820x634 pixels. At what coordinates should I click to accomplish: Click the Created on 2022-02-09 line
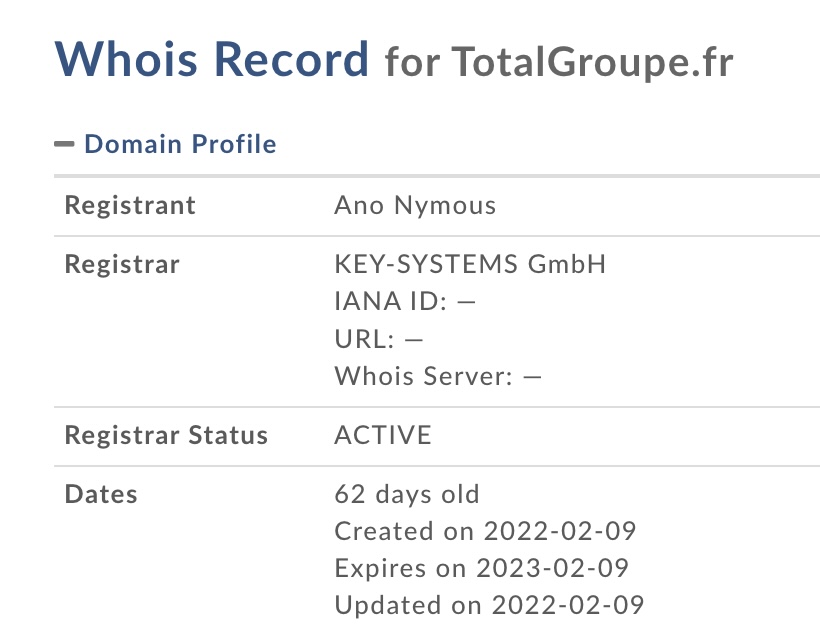(x=485, y=531)
